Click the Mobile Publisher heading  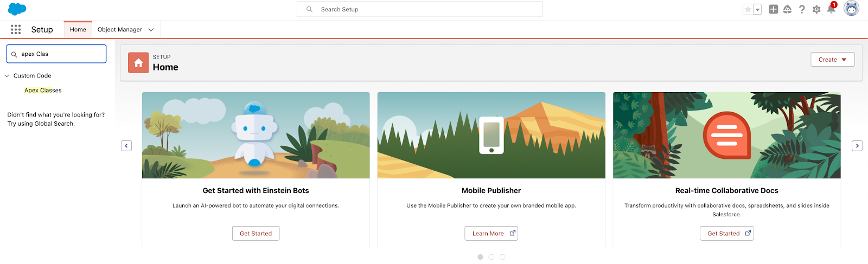pos(492,191)
